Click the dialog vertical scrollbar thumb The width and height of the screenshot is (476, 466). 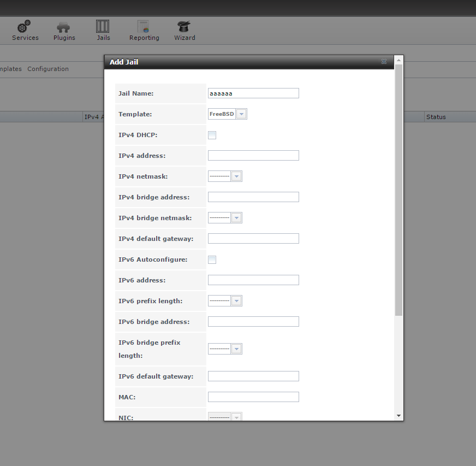click(x=398, y=190)
